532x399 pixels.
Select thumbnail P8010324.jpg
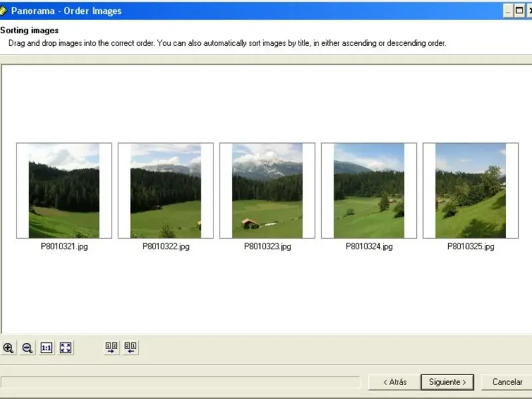tap(369, 190)
